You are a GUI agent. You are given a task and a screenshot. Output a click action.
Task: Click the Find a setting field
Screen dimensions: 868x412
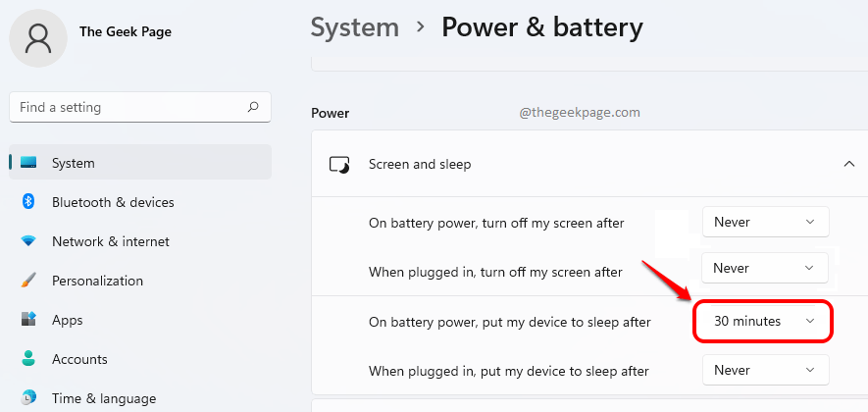pos(128,107)
